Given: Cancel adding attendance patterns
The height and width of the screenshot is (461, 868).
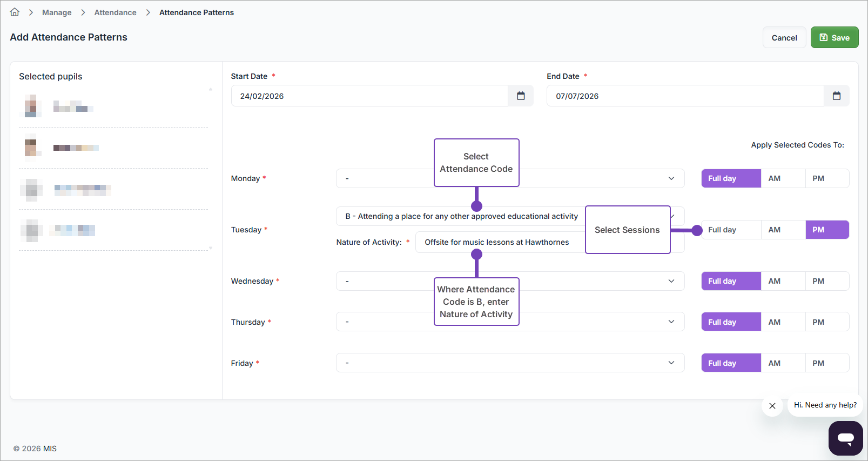Looking at the screenshot, I should click(784, 38).
